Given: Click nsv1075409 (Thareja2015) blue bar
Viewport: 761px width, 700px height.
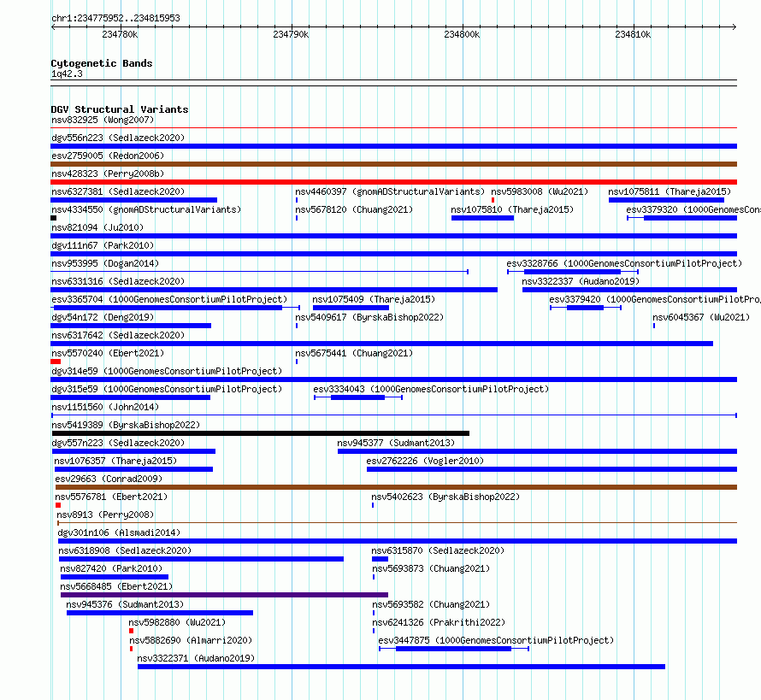Looking at the screenshot, I should pos(351,308).
